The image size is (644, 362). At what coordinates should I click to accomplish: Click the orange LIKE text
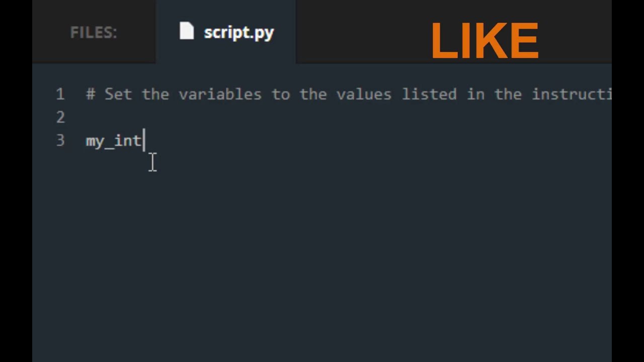coord(485,41)
